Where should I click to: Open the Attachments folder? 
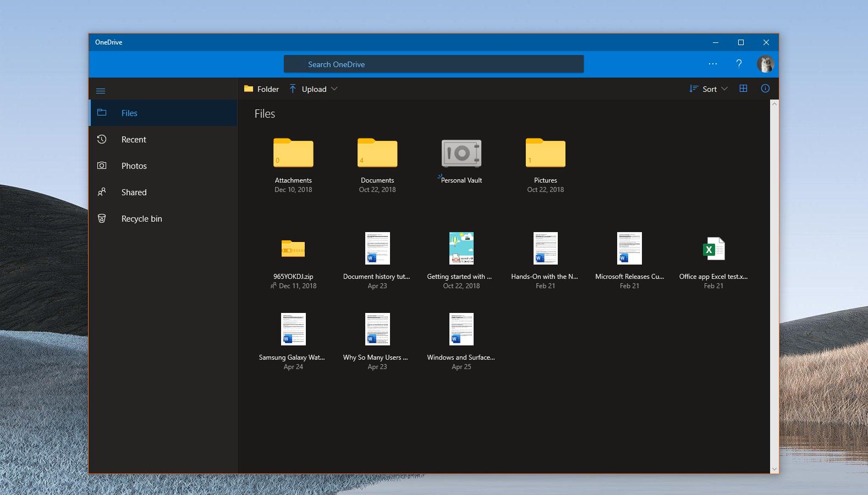tap(293, 152)
